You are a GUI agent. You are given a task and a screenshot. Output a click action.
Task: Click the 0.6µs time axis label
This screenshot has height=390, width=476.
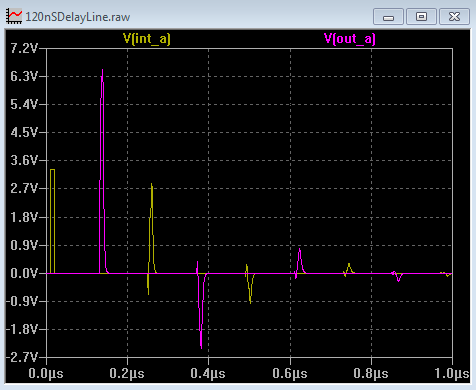tap(290, 374)
